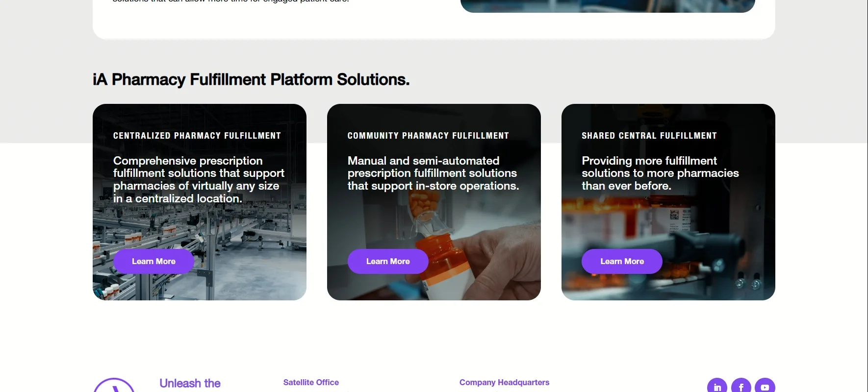
Task: Learn More about Community Pharmacy Fulfillment
Action: [388, 261]
